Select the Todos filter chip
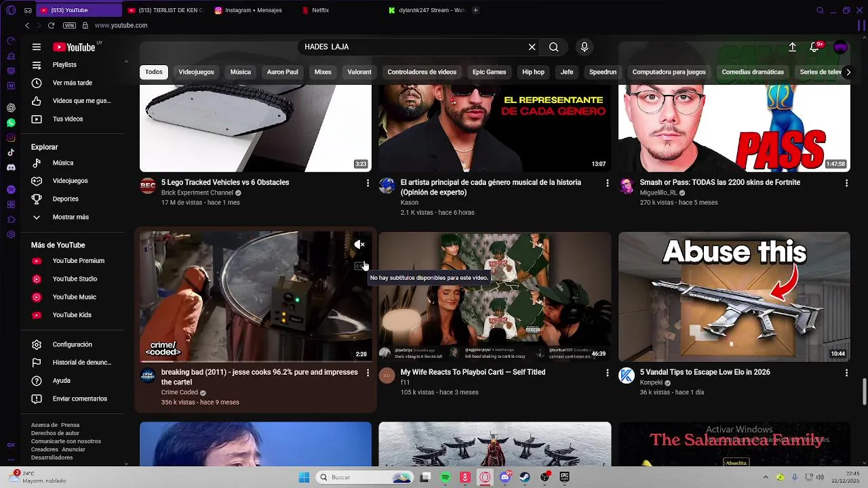The height and width of the screenshot is (488, 868). point(154,72)
